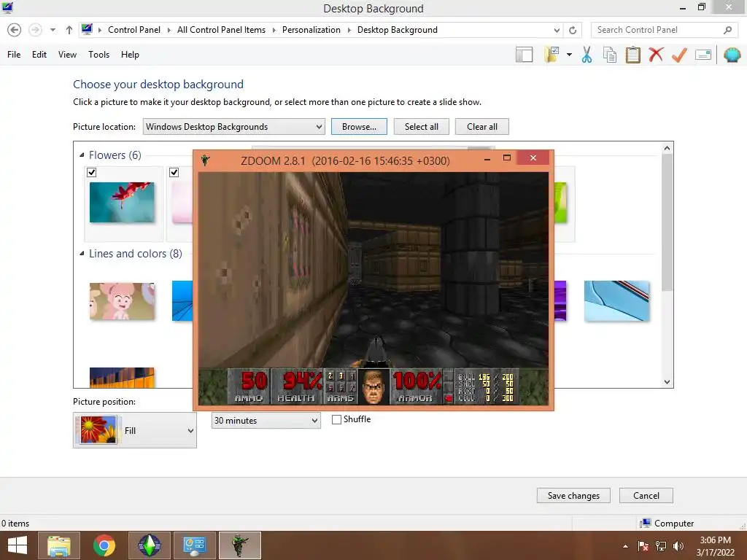Open the recent locations dropdown arrow

pos(53,30)
